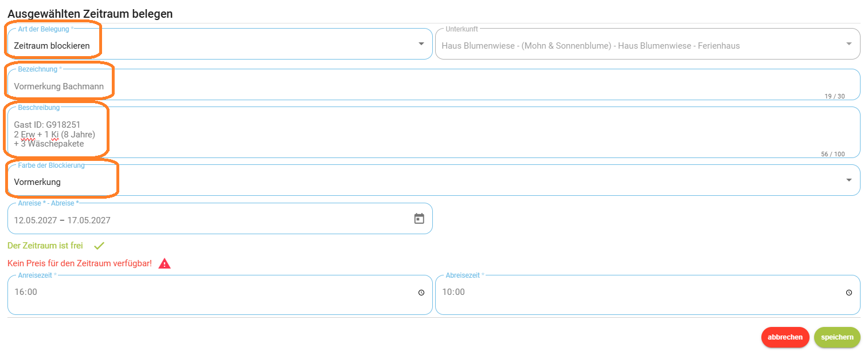This screenshot has height=351, width=868.
Task: Expand the Art der Belegung dropdown arrow
Action: pos(421,44)
